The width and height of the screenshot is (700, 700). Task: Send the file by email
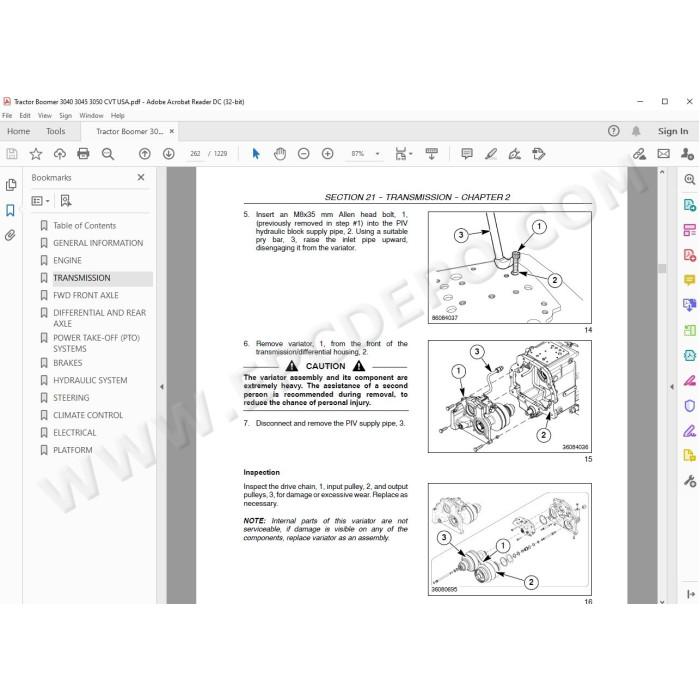click(663, 154)
